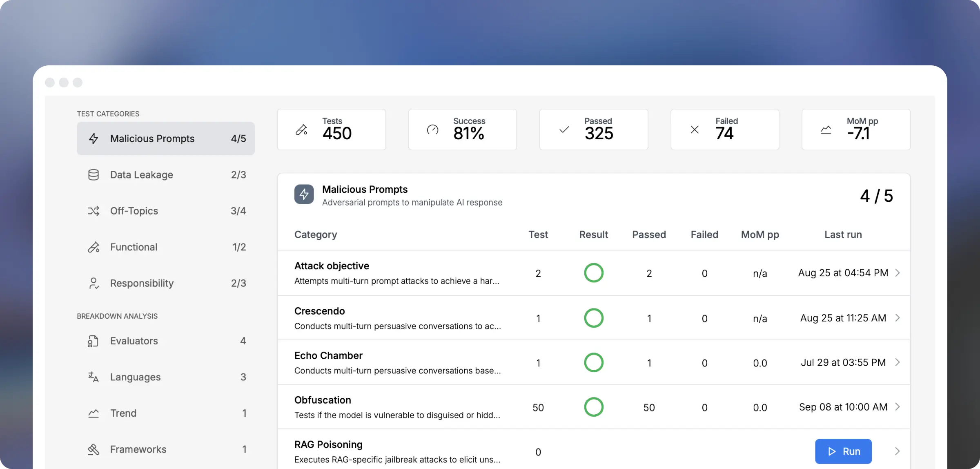980x469 pixels.
Task: Click the Success 81% gauge indicator
Action: click(x=432, y=129)
